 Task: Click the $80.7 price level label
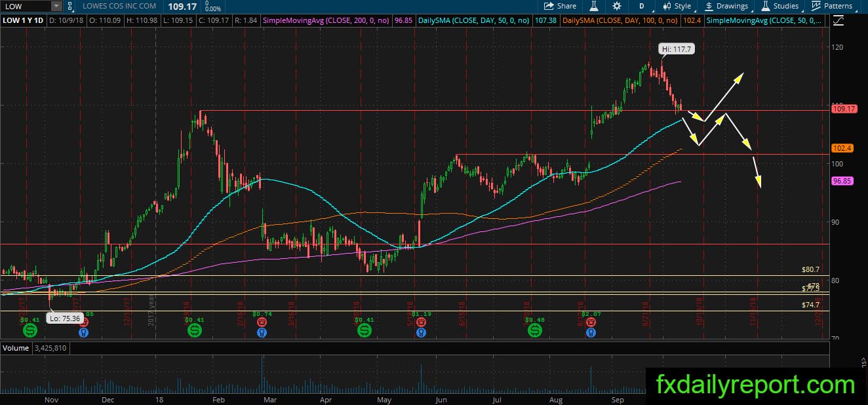point(811,269)
